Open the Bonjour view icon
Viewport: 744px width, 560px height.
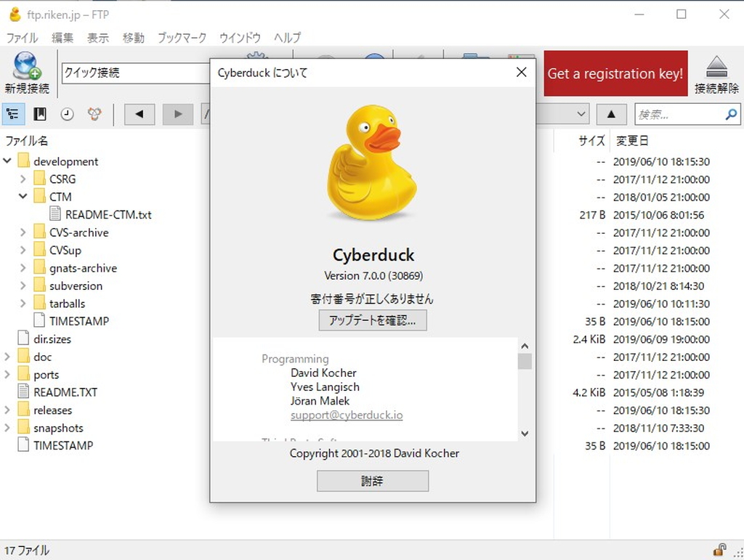tap(94, 114)
